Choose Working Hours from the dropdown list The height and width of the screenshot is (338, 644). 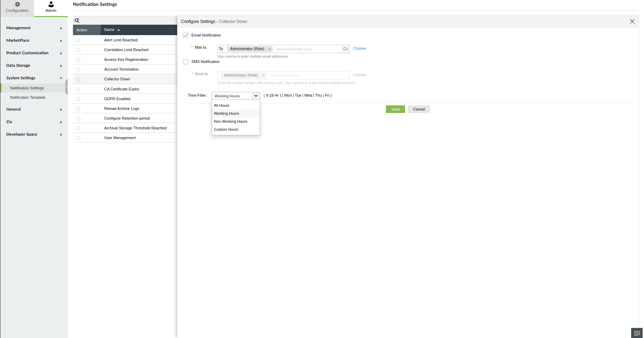pos(236,113)
